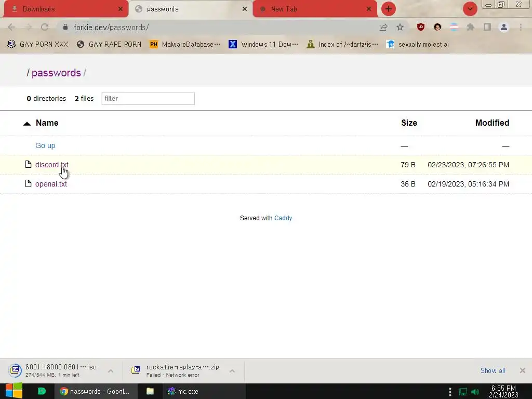Click the taskbar clock showing 6:55 PM
Viewport: 532px width, 399px height.
tap(503, 391)
